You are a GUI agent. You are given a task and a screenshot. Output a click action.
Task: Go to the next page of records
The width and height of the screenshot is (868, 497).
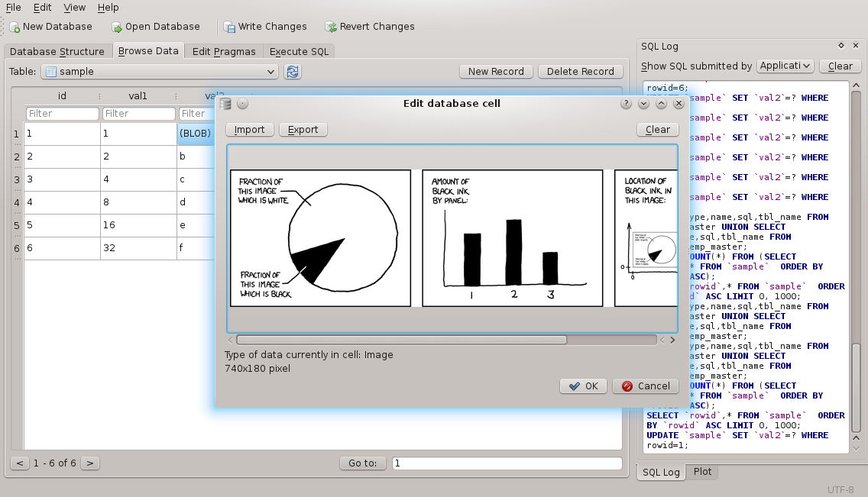[x=89, y=463]
